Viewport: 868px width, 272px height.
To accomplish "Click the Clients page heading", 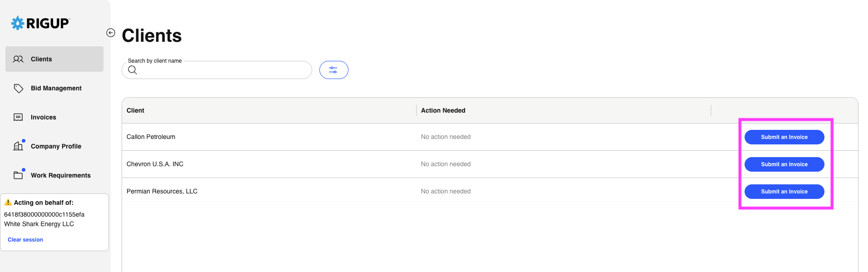I will pyautogui.click(x=152, y=35).
